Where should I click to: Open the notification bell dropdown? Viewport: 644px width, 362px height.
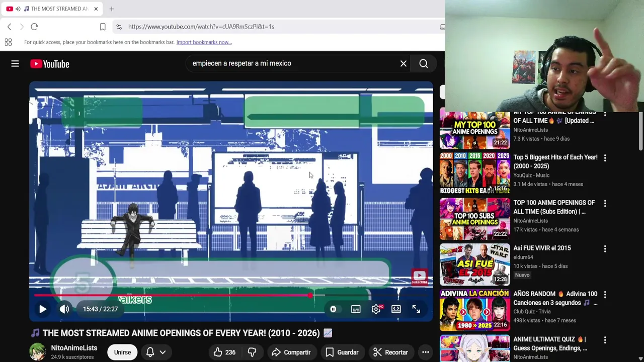155,352
